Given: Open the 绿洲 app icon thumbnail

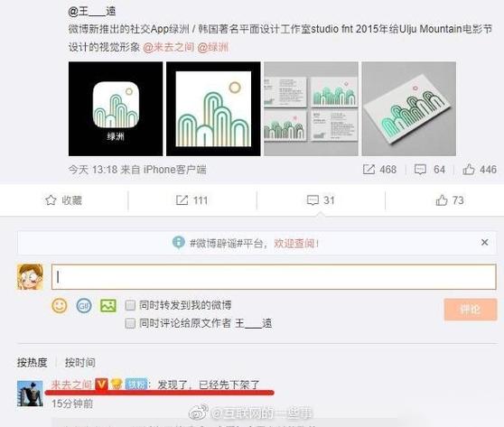Looking at the screenshot, I should coord(116,109).
